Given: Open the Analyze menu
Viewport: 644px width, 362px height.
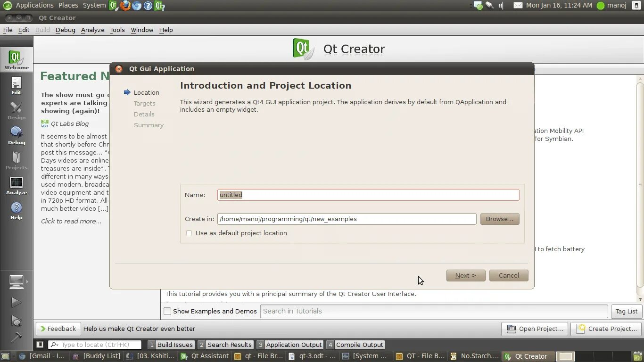Looking at the screenshot, I should point(92,30).
